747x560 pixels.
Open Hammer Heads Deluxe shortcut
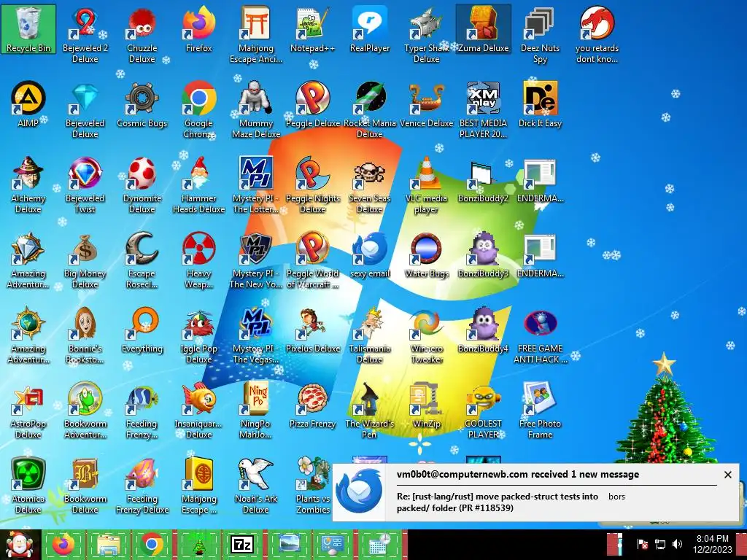point(198,185)
